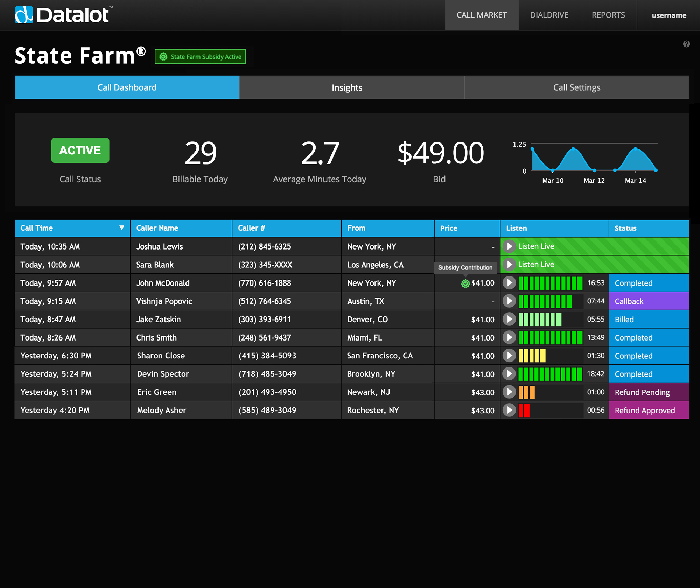Click Completed status for Devin Spector
The width and height of the screenshot is (700, 588).
(649, 374)
